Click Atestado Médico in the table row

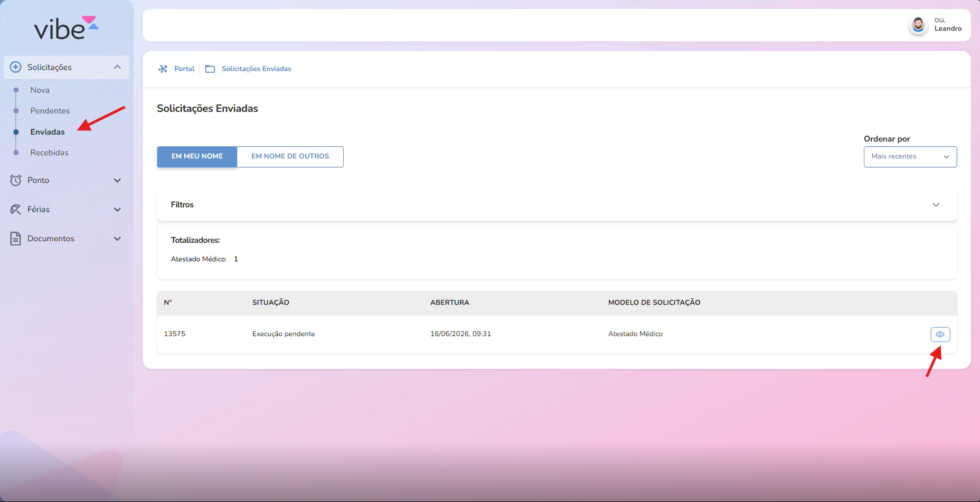point(635,334)
